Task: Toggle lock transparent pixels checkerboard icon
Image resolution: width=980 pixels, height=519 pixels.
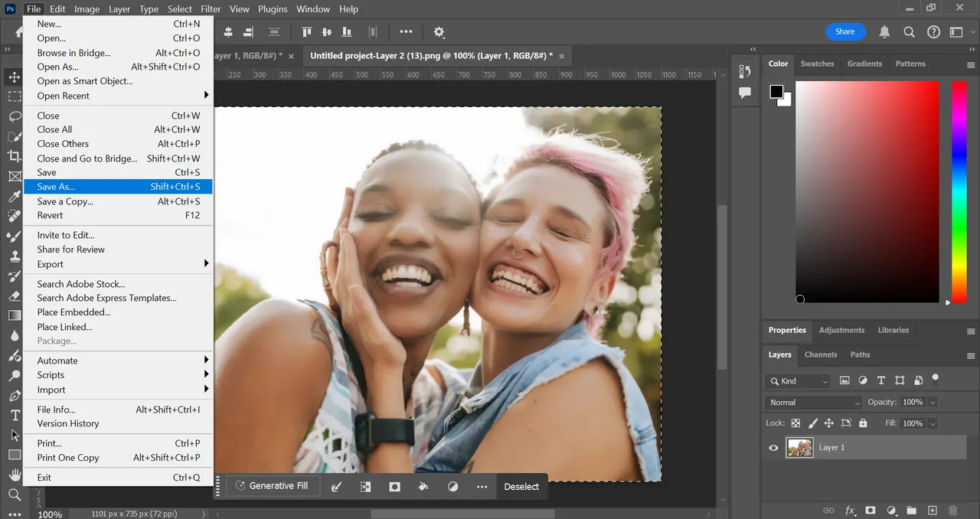Action: [x=795, y=423]
